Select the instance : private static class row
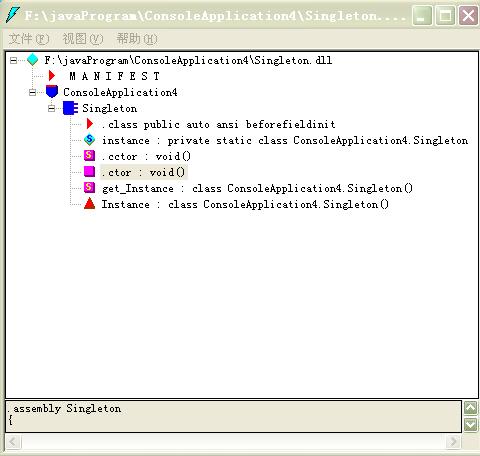 point(285,140)
